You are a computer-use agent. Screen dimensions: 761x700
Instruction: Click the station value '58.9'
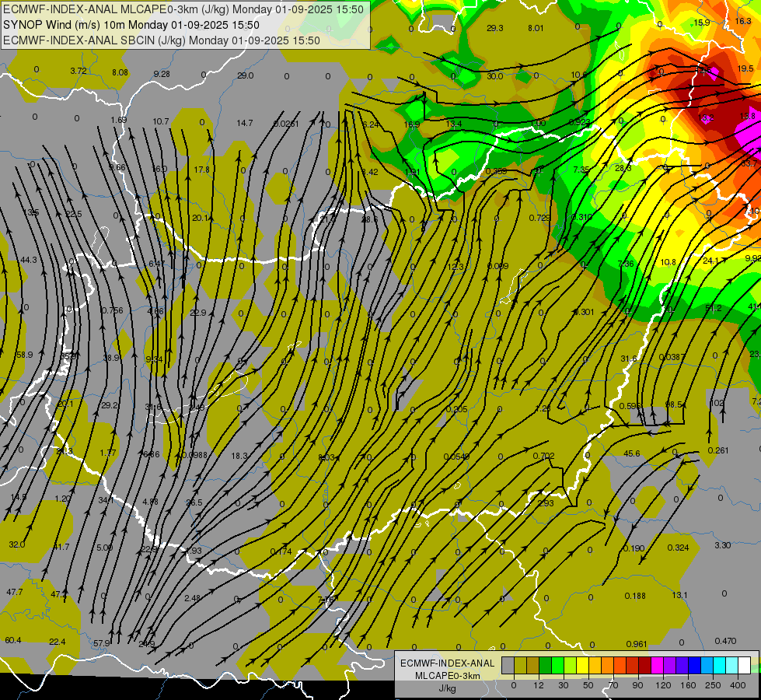tap(24, 355)
